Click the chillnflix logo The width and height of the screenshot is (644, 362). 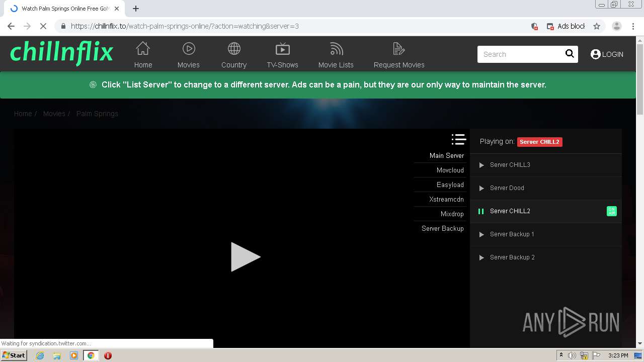pyautogui.click(x=61, y=53)
